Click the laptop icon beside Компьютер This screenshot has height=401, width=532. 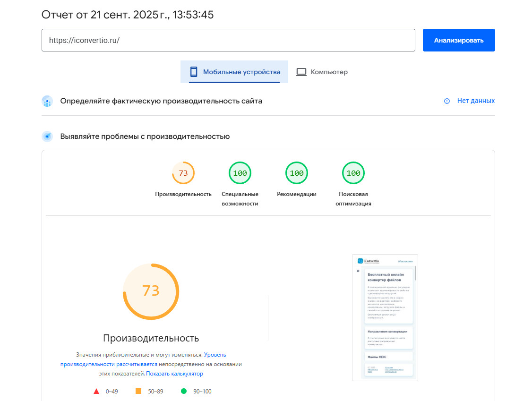pyautogui.click(x=301, y=72)
